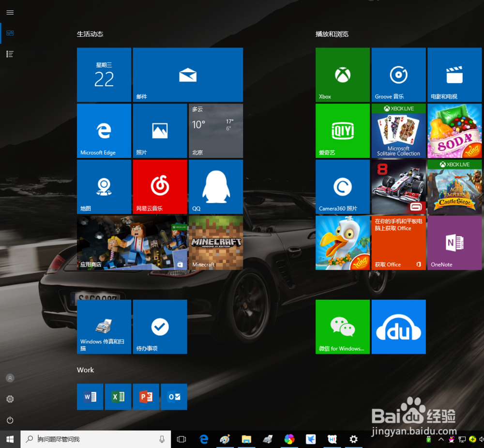Open the Photos (照片) tile
The width and height of the screenshot is (484, 448).
pos(160,131)
